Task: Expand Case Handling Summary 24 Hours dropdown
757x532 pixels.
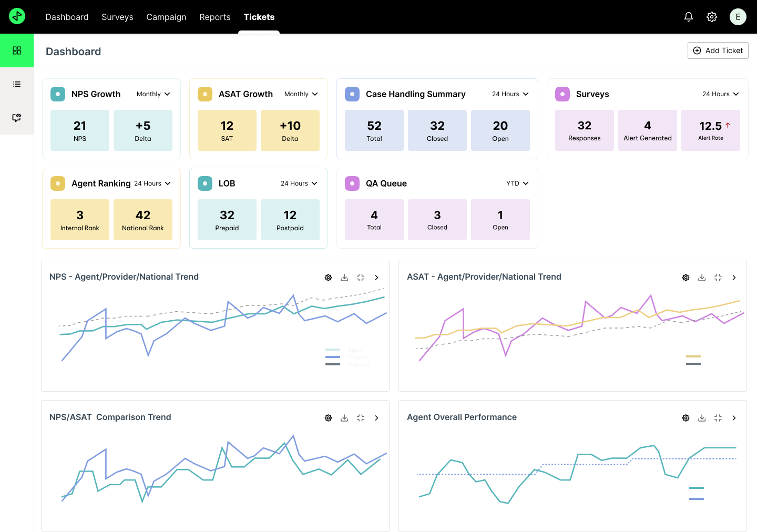Action: pyautogui.click(x=510, y=94)
